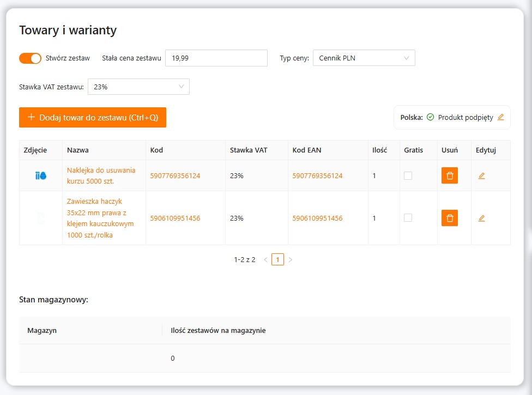Sort by the Nazwa column header
The height and width of the screenshot is (395, 532).
(78, 150)
